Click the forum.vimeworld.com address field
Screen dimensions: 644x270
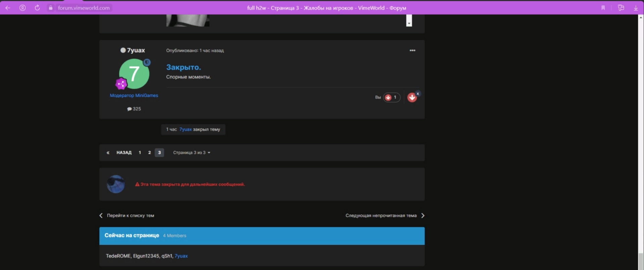pyautogui.click(x=84, y=8)
